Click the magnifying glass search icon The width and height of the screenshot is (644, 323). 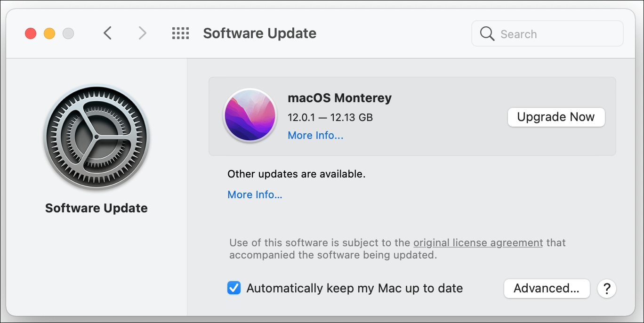487,33
